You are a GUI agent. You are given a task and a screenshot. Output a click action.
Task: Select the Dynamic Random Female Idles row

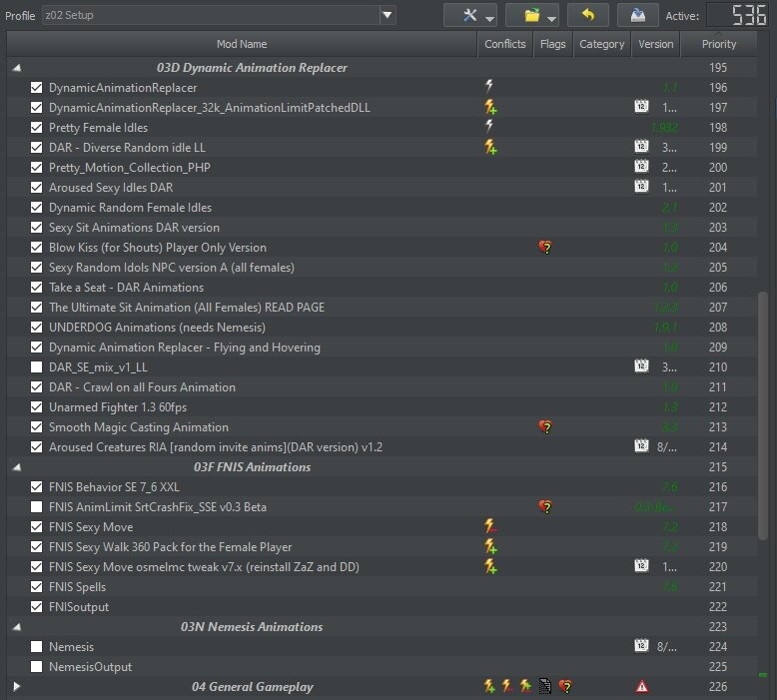[x=382, y=208]
